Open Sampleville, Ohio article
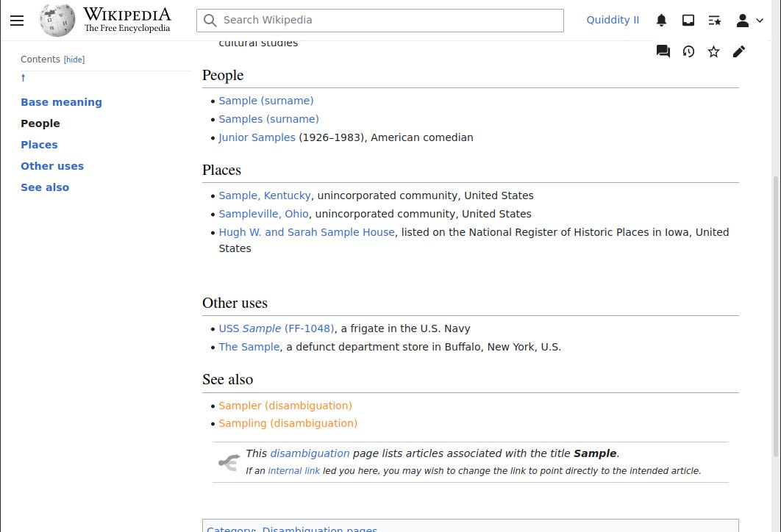This screenshot has width=781, height=532. point(263,214)
